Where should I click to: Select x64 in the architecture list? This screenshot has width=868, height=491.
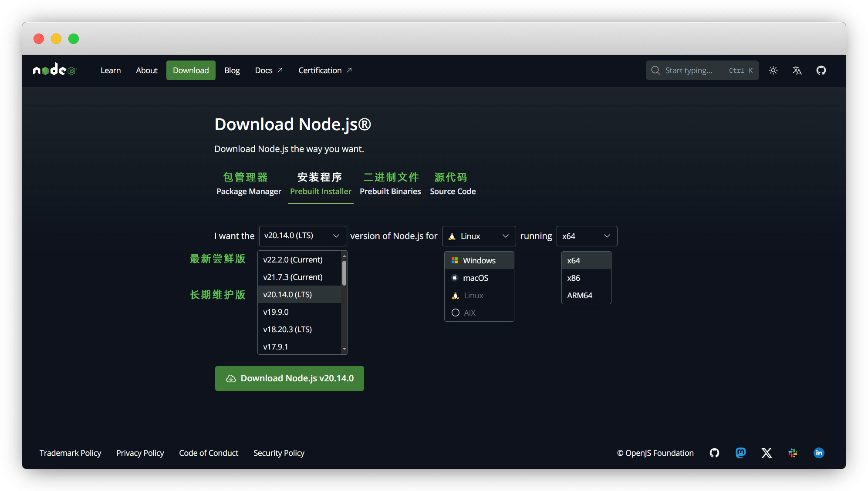click(586, 260)
